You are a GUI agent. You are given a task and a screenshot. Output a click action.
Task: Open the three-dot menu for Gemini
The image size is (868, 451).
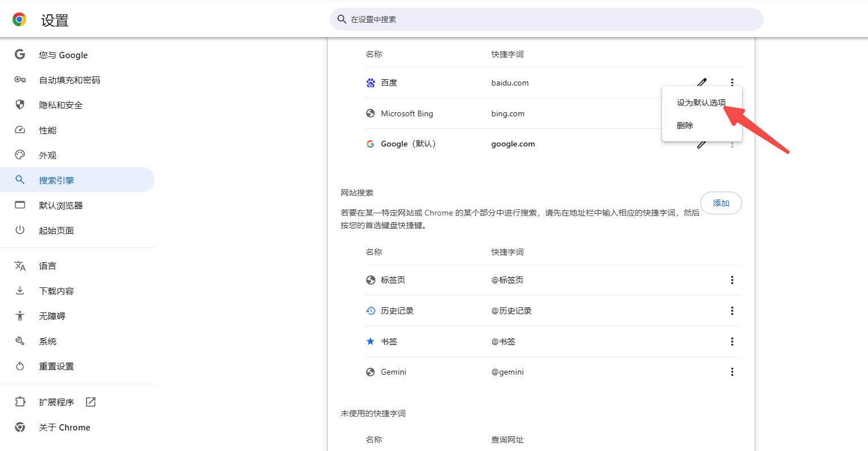732,372
